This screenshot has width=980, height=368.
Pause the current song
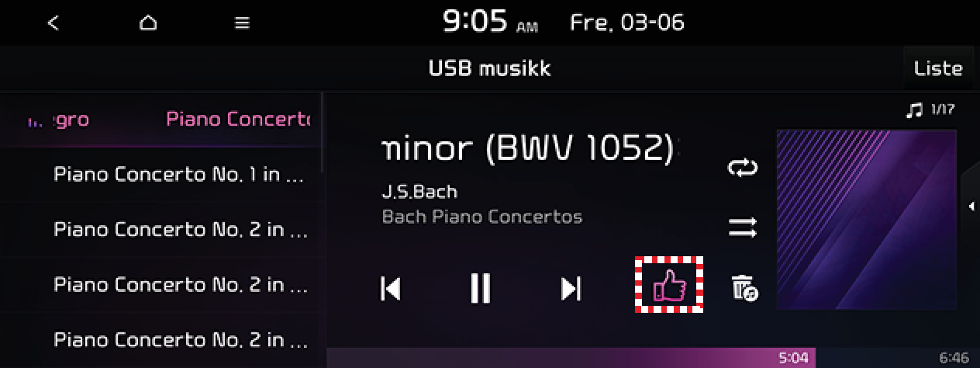(481, 289)
